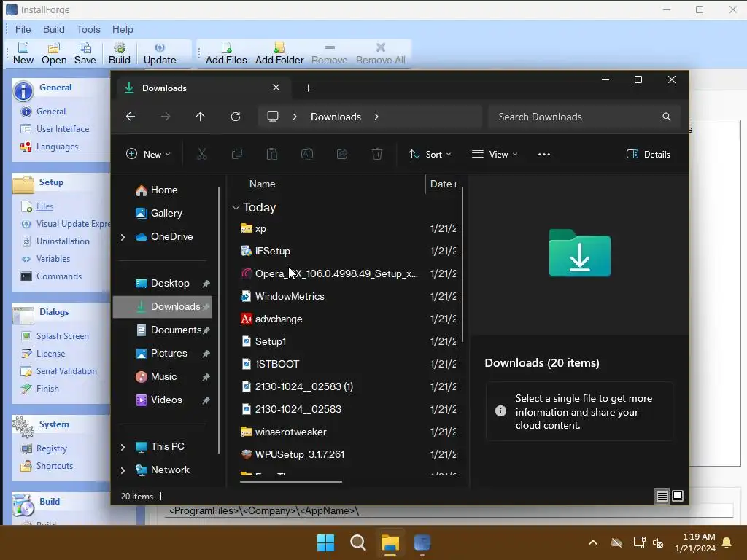The height and width of the screenshot is (560, 747).
Task: Open a project with the Open toolbar icon
Action: [54, 52]
